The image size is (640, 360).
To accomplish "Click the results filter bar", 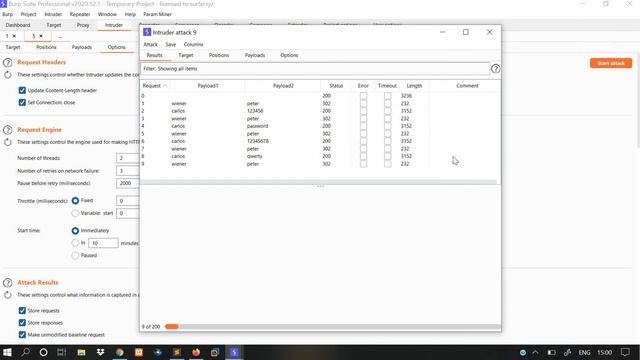I will point(315,69).
